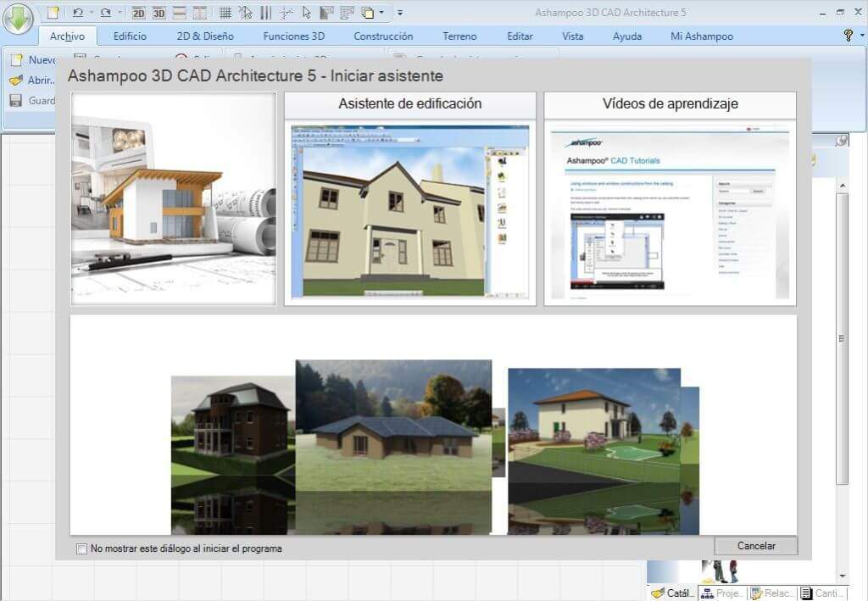868x601 pixels.
Task: Switch to the Canti... panel tab
Action: tap(821, 593)
